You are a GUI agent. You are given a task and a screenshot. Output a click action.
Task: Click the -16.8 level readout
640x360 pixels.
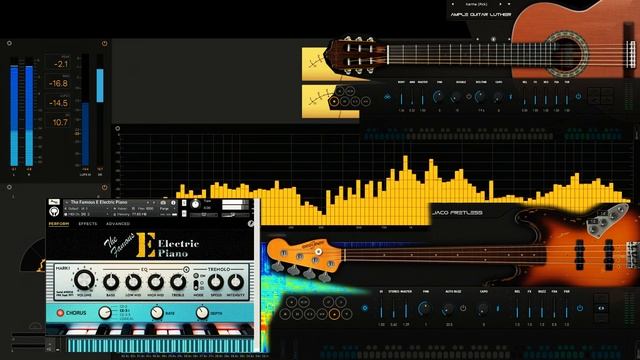[x=58, y=84]
